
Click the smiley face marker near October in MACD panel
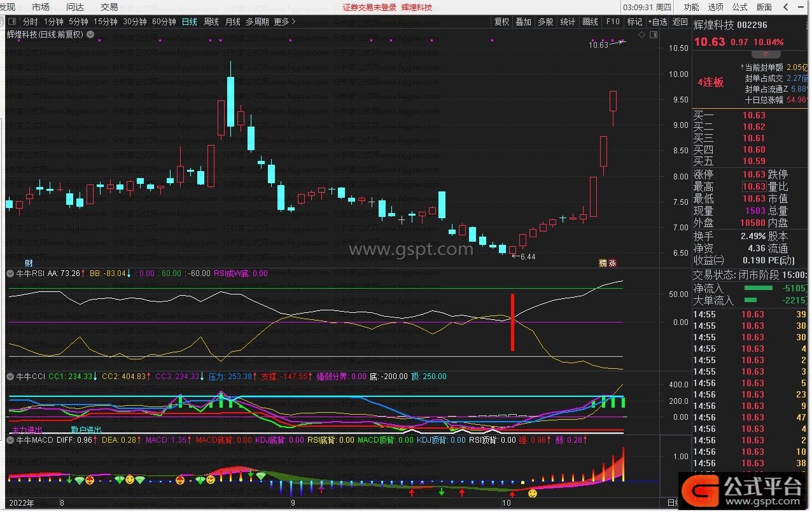[533, 494]
